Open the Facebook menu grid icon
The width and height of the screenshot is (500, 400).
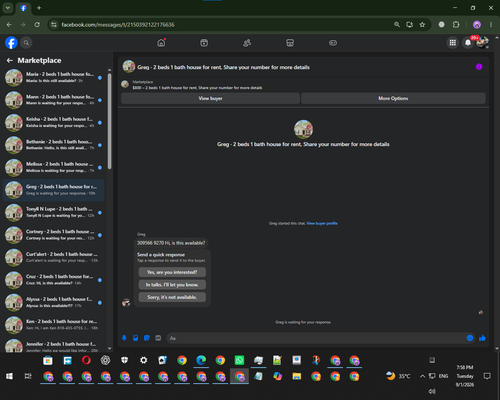[x=453, y=43]
